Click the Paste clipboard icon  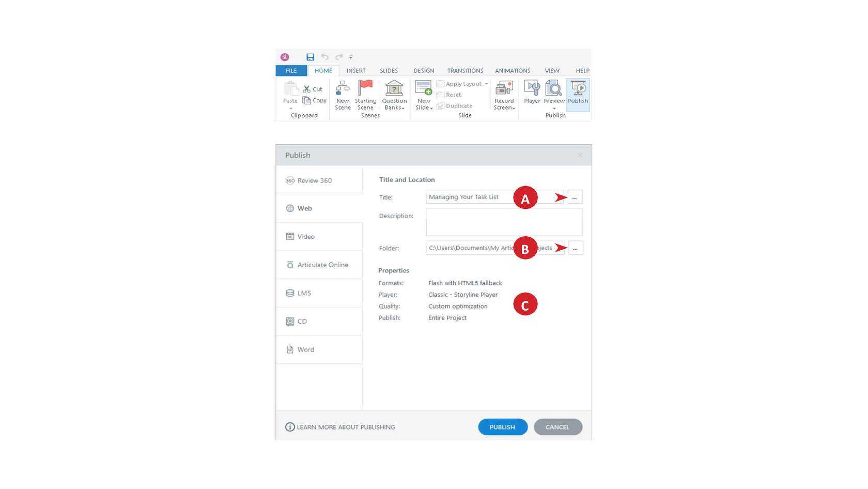[290, 88]
